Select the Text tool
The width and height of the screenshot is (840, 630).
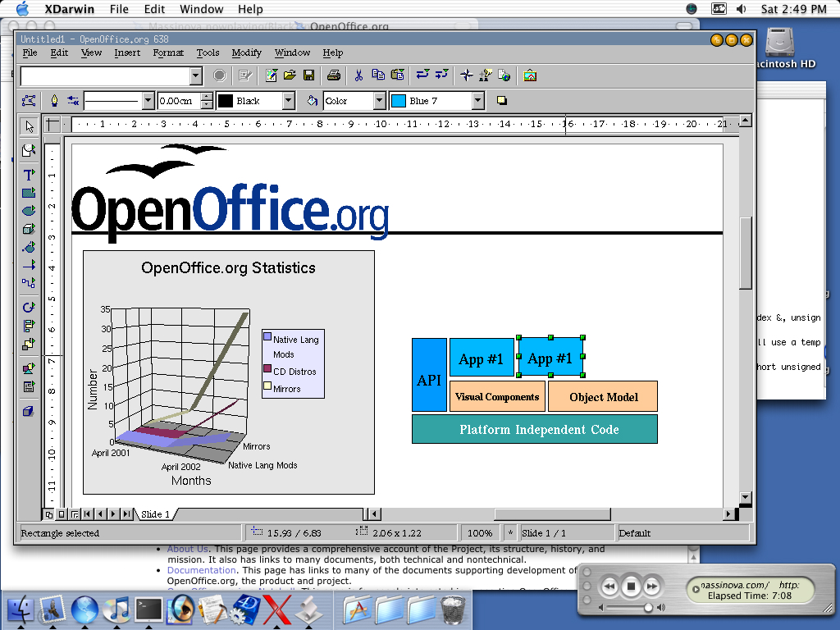tap(30, 175)
